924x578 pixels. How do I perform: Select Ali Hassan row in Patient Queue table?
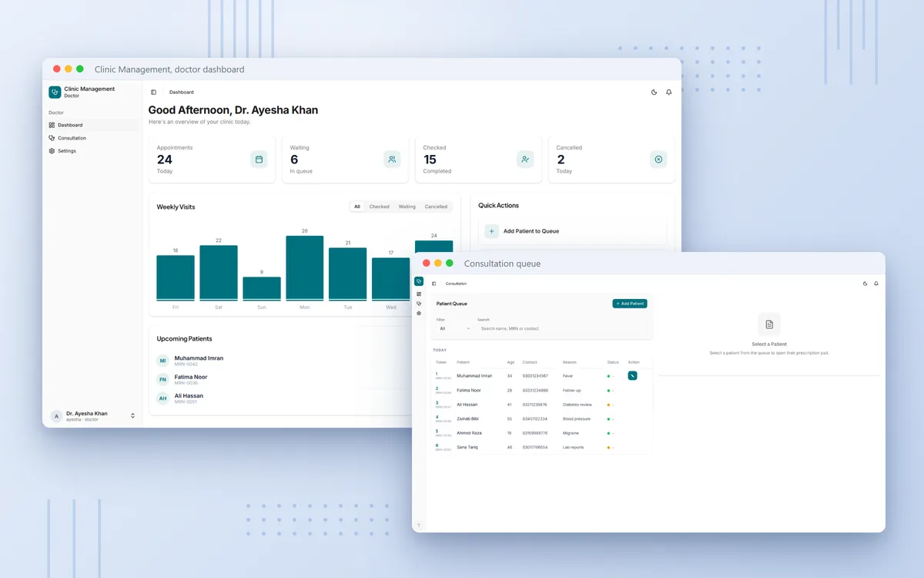tap(542, 405)
